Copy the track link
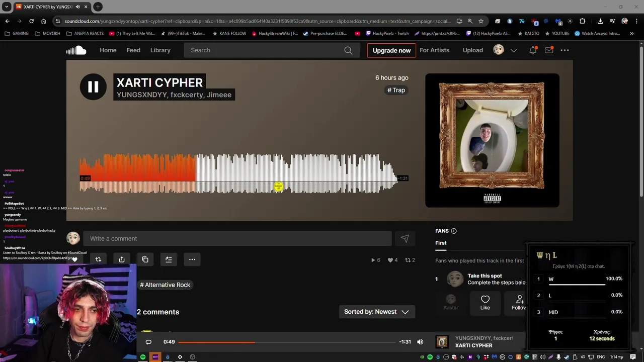The width and height of the screenshot is (644, 362). [145, 259]
